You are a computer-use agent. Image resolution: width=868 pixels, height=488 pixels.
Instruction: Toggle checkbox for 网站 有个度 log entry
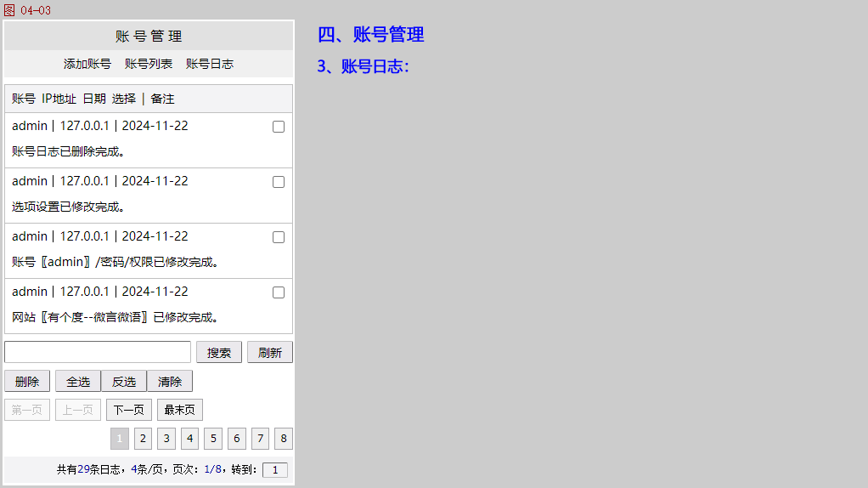pos(279,292)
